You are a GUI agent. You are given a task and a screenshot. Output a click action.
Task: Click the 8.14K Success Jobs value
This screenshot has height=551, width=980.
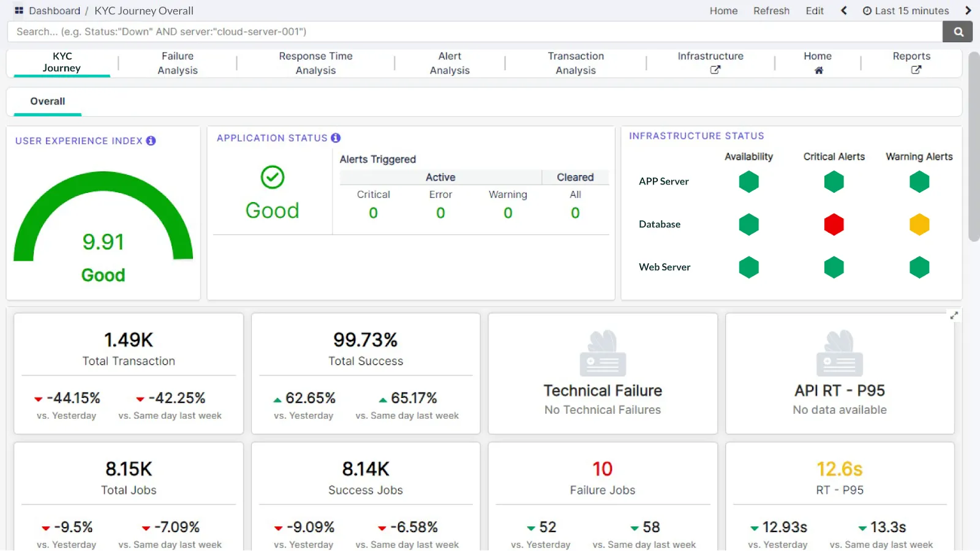[x=366, y=469]
